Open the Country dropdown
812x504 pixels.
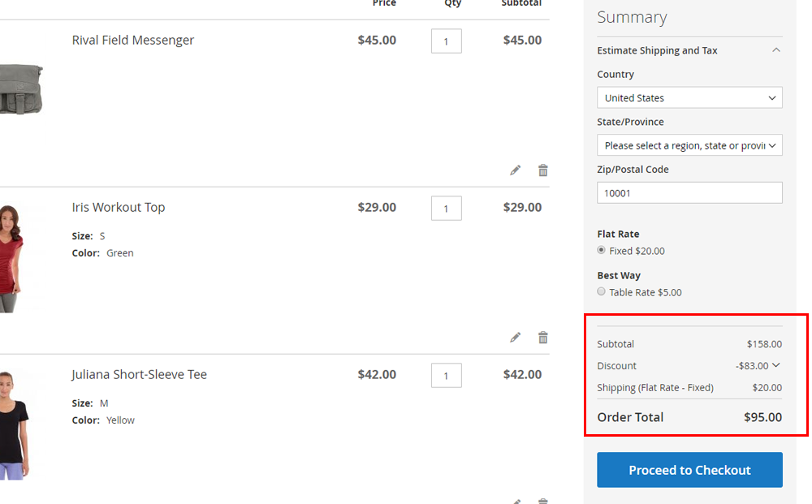point(689,98)
